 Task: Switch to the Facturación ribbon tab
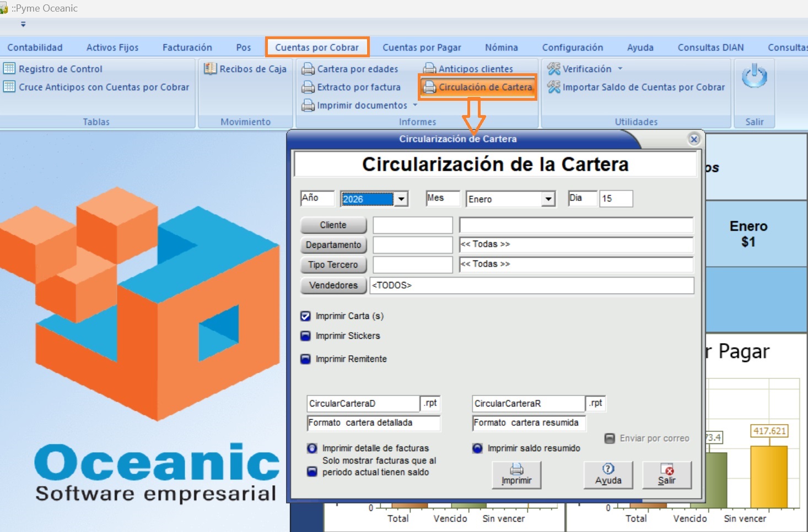tap(187, 47)
